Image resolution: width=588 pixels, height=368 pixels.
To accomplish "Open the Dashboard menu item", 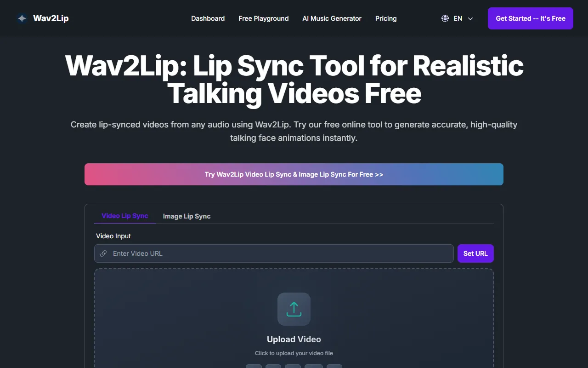I will (208, 18).
